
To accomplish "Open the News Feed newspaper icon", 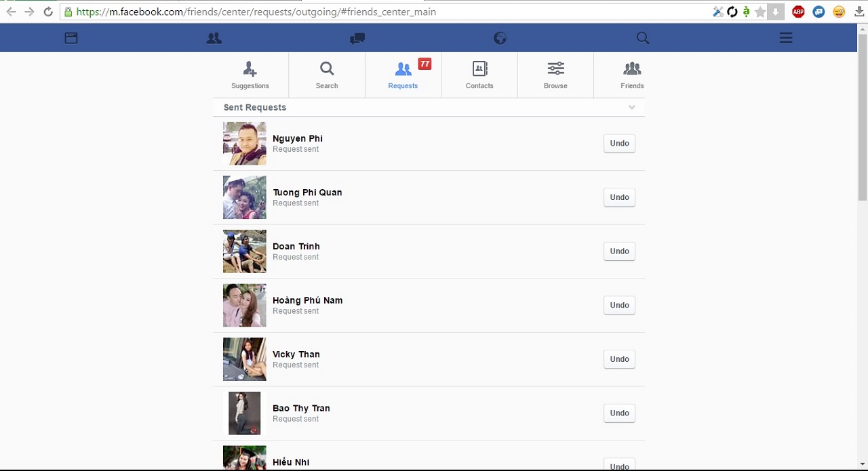I will click(71, 38).
